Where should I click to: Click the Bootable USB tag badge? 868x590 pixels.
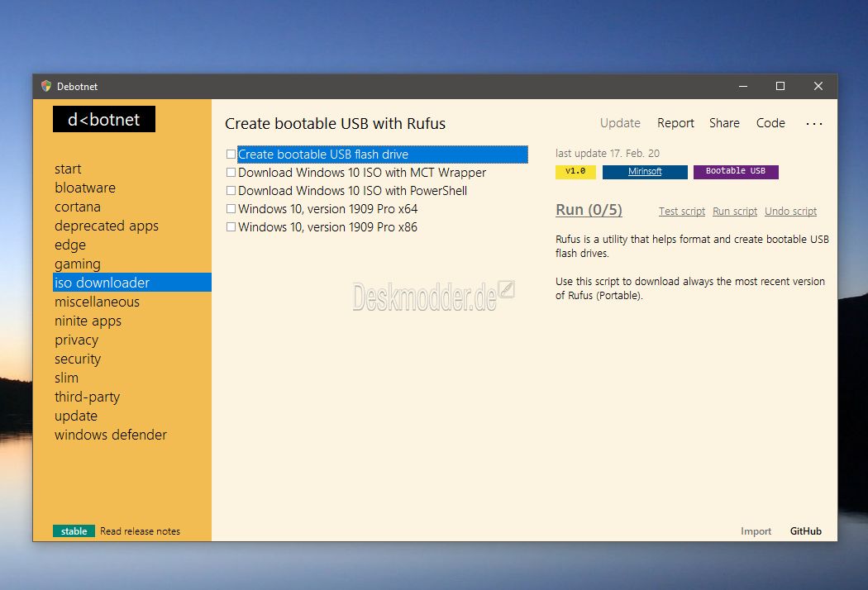736,172
